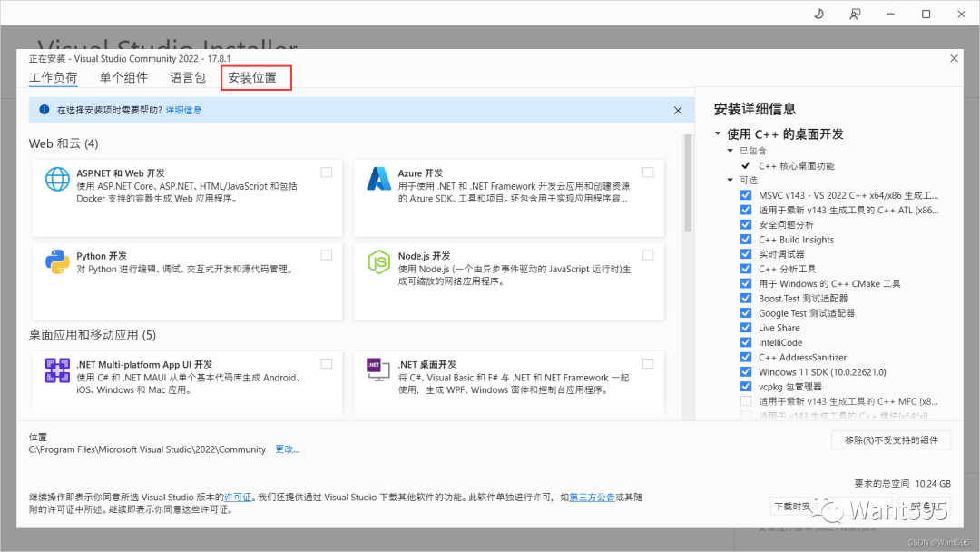Select the Azure 开发 card title

point(421,173)
